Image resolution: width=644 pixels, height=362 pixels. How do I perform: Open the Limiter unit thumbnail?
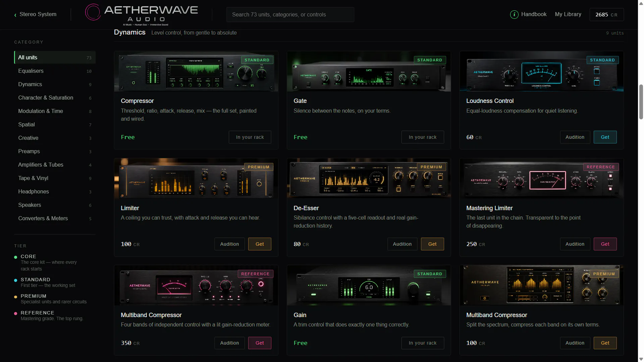click(196, 178)
